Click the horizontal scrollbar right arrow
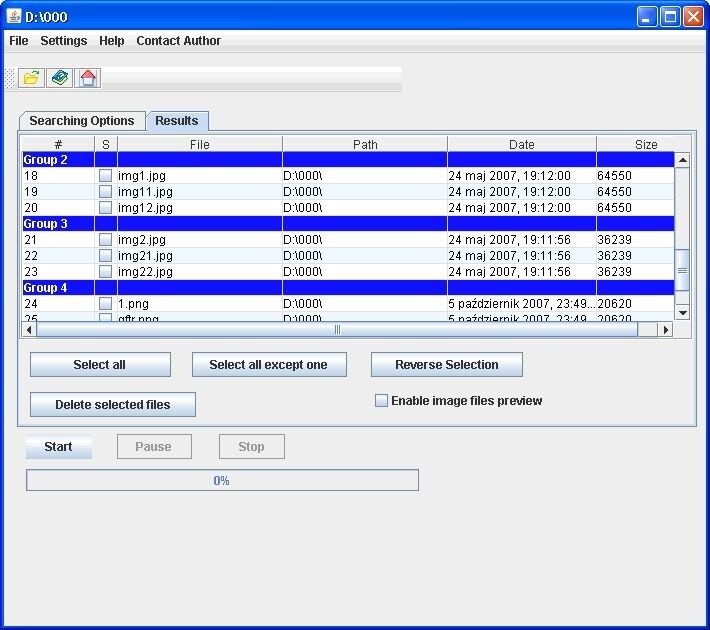The height and width of the screenshot is (630, 710). click(665, 330)
